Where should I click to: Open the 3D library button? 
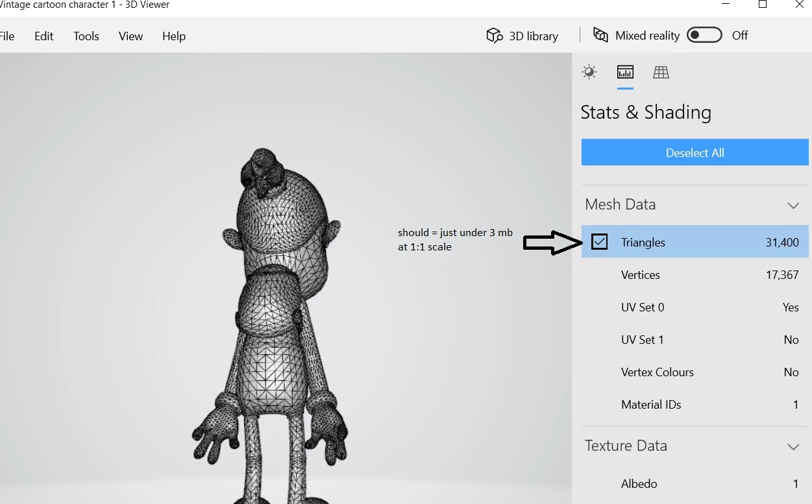click(x=523, y=36)
